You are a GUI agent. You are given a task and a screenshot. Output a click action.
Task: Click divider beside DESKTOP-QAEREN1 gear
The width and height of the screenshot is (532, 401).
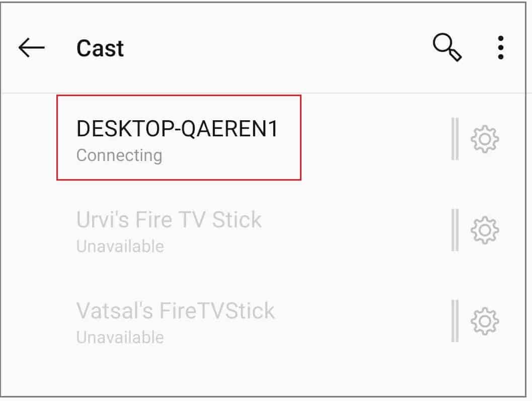coord(455,139)
